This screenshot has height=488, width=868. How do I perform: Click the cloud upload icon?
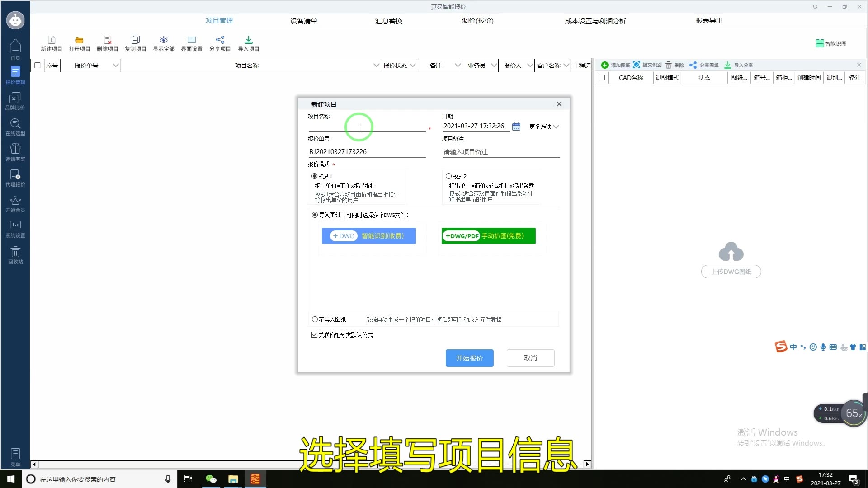tap(731, 252)
